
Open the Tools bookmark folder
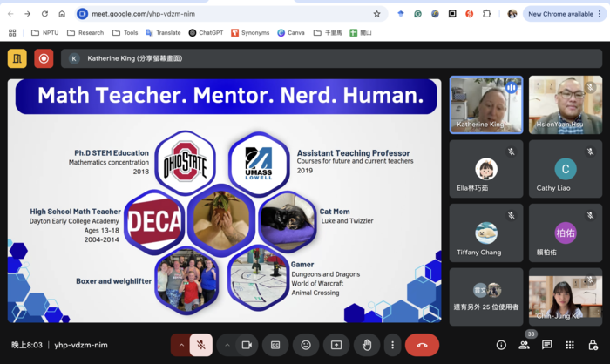click(x=125, y=33)
